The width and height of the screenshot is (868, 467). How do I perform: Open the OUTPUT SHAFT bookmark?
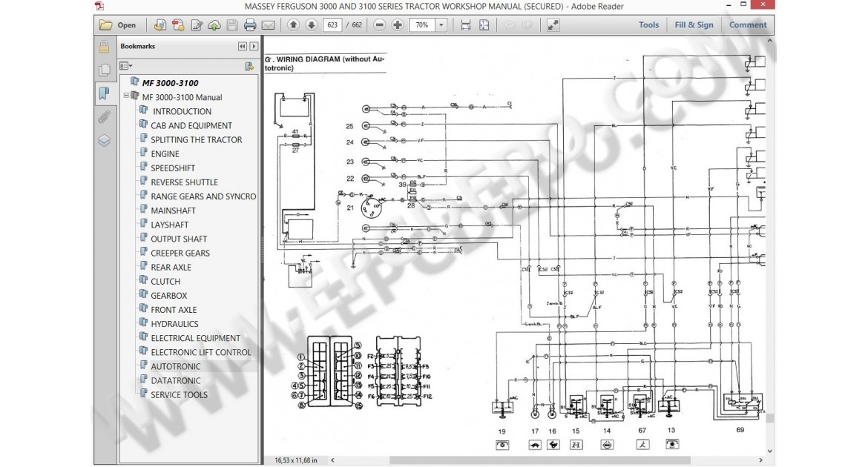[x=179, y=239]
